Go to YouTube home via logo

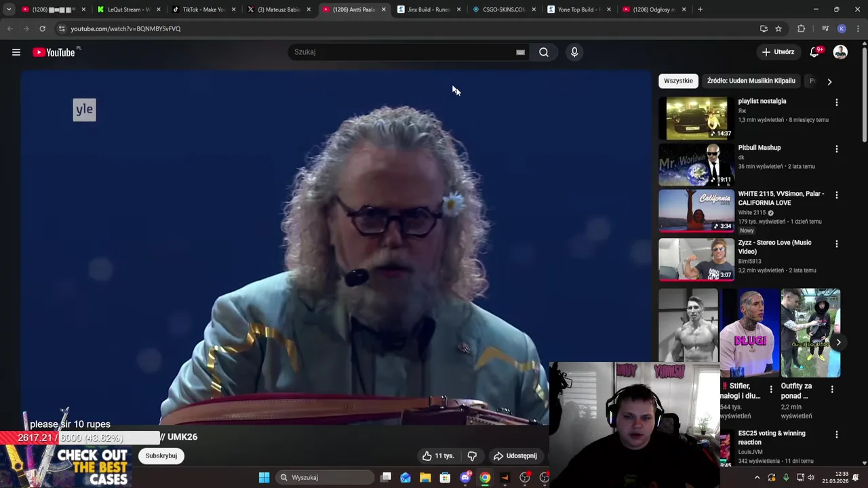(x=54, y=52)
